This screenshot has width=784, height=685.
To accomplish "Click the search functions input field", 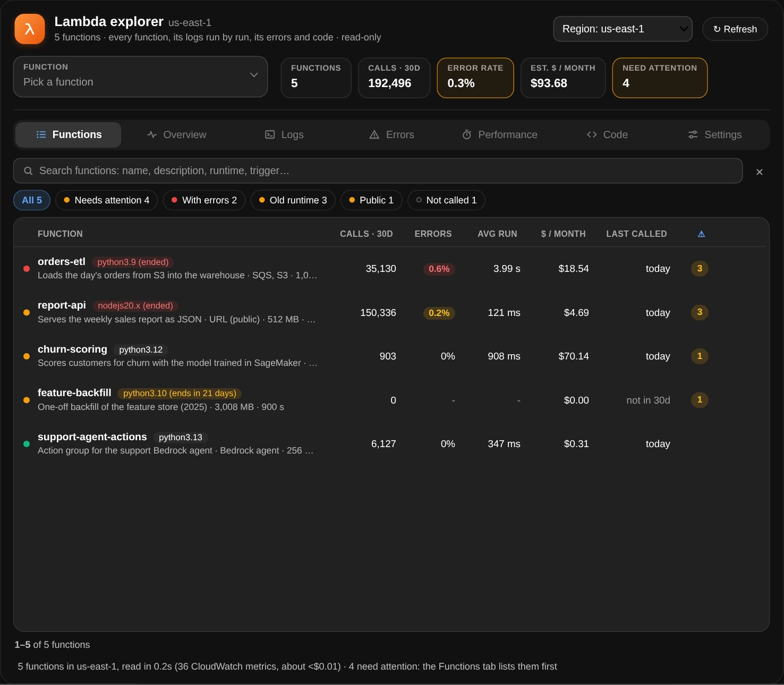I will 378,171.
